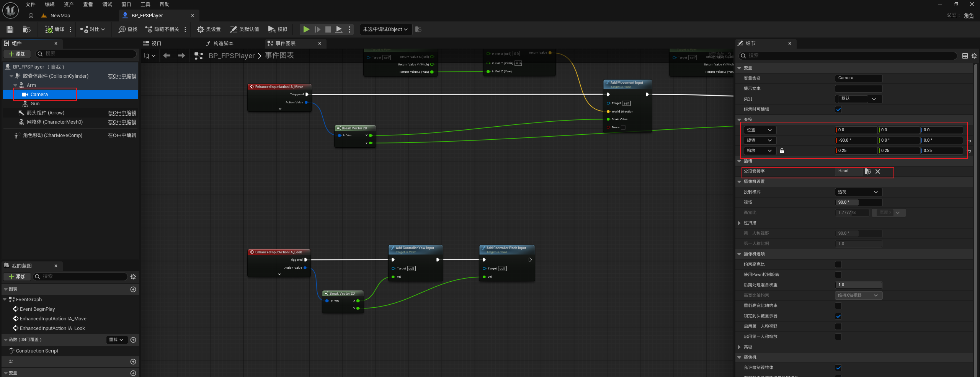Switch to the 视口 tab
The height and width of the screenshot is (377, 980).
pyautogui.click(x=152, y=44)
